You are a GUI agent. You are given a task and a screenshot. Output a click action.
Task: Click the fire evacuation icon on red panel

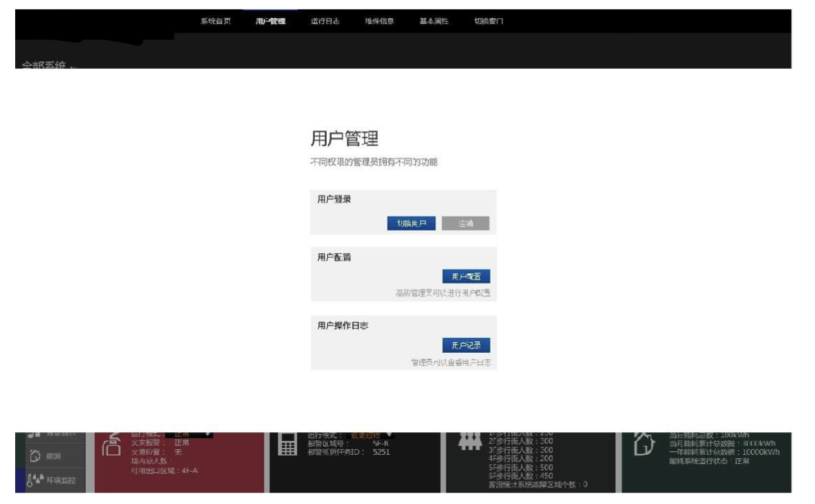(111, 444)
